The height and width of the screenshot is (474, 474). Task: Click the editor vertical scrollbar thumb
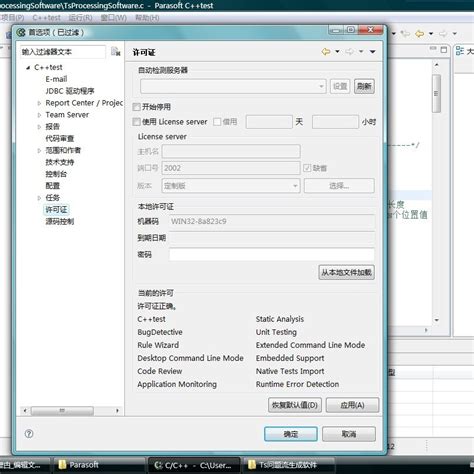click(x=436, y=93)
